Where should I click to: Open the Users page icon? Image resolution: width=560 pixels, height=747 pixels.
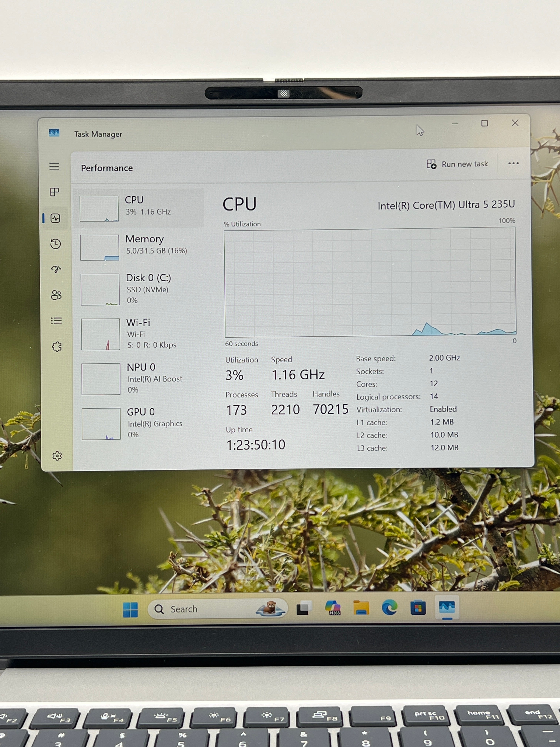click(56, 295)
